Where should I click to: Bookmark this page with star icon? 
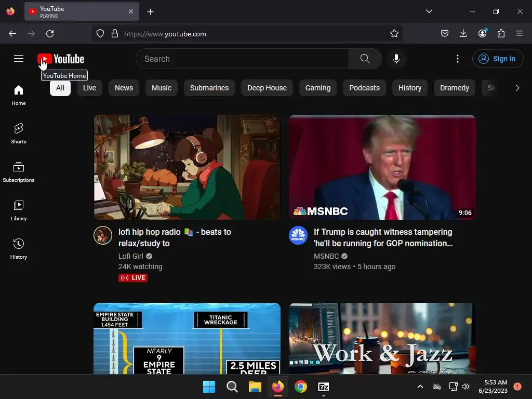click(394, 34)
